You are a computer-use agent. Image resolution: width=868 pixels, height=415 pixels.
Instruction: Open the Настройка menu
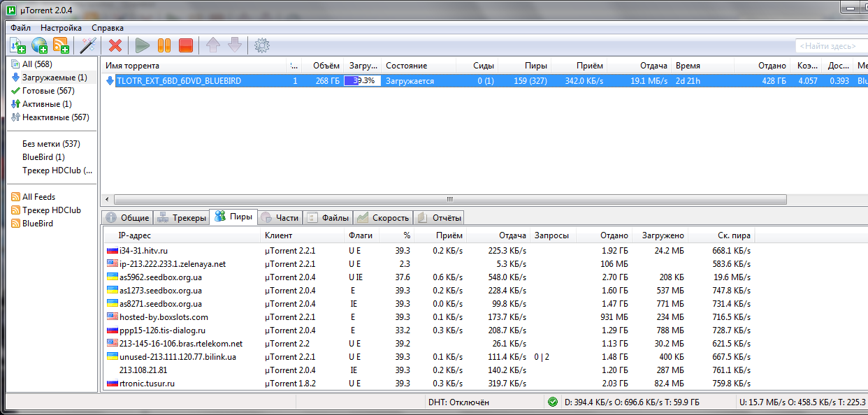62,28
